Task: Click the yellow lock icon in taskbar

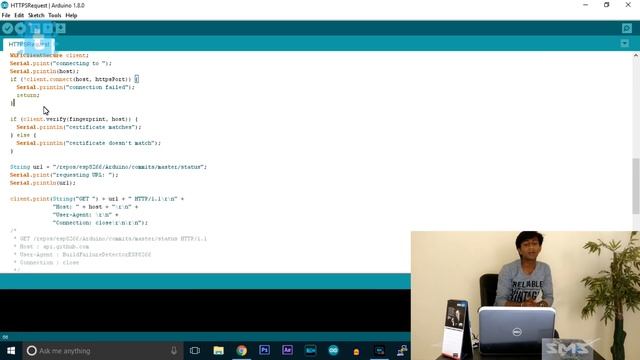Action: point(356,351)
